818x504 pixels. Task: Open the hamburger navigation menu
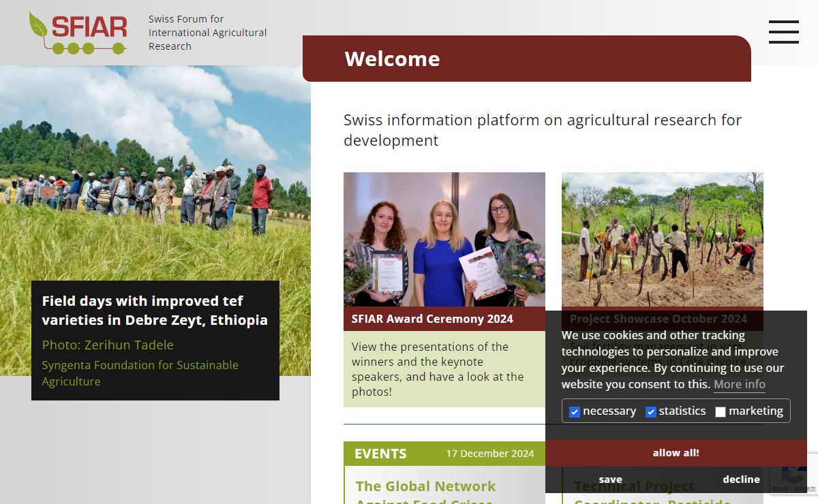click(784, 32)
